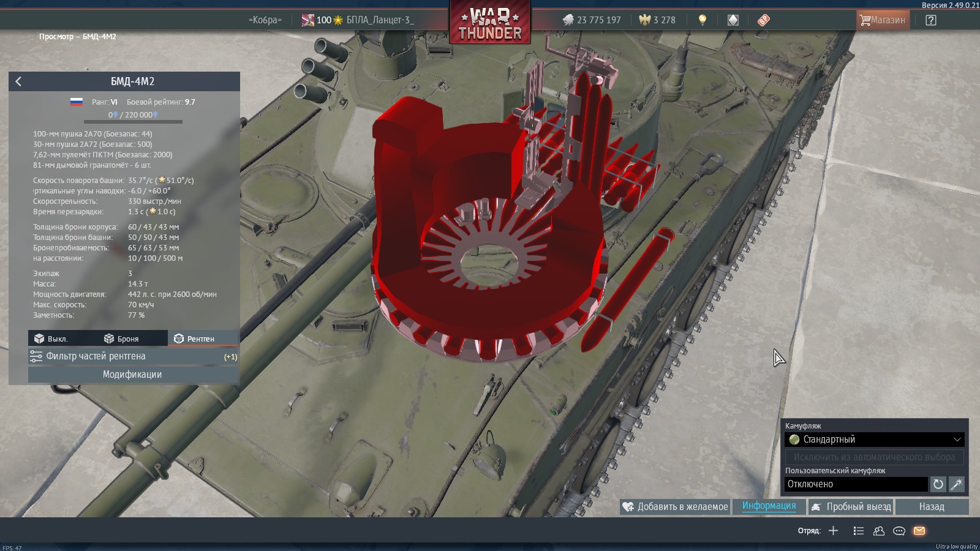Click the Russian flag icon
Screen dimensions: 980x551
pyautogui.click(x=76, y=102)
